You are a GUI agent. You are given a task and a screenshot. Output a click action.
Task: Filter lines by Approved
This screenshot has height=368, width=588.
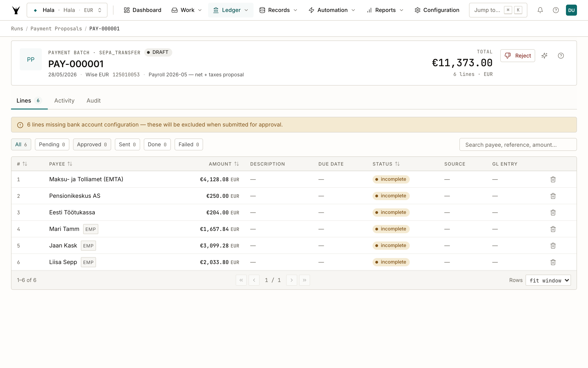point(92,145)
